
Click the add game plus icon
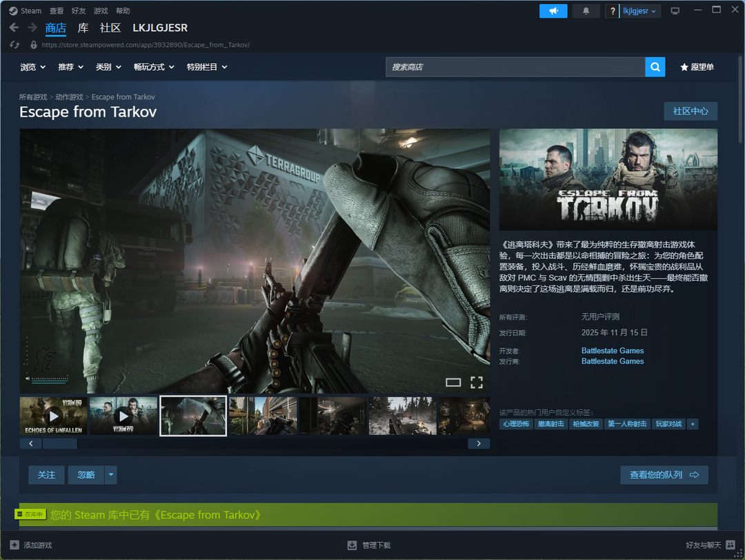click(x=14, y=545)
